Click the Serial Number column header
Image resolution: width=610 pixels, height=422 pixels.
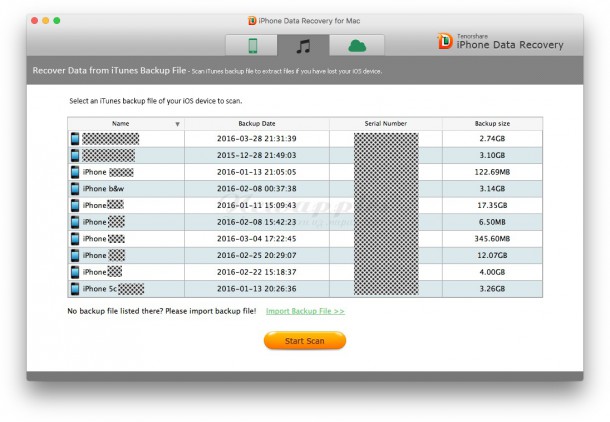click(385, 124)
